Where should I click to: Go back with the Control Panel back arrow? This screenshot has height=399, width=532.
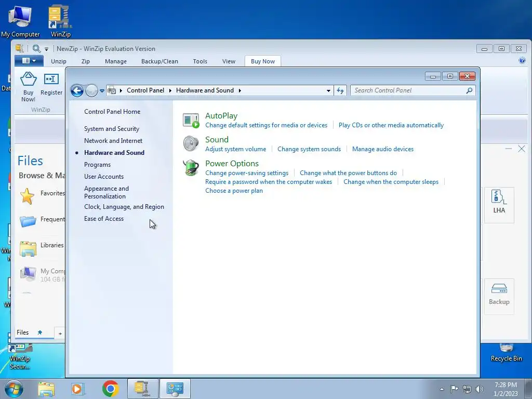[77, 90]
